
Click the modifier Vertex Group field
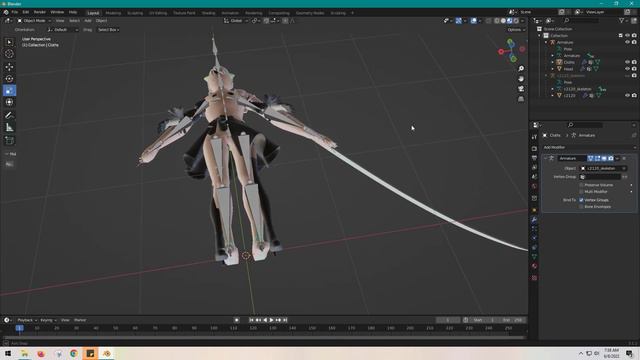click(600, 177)
